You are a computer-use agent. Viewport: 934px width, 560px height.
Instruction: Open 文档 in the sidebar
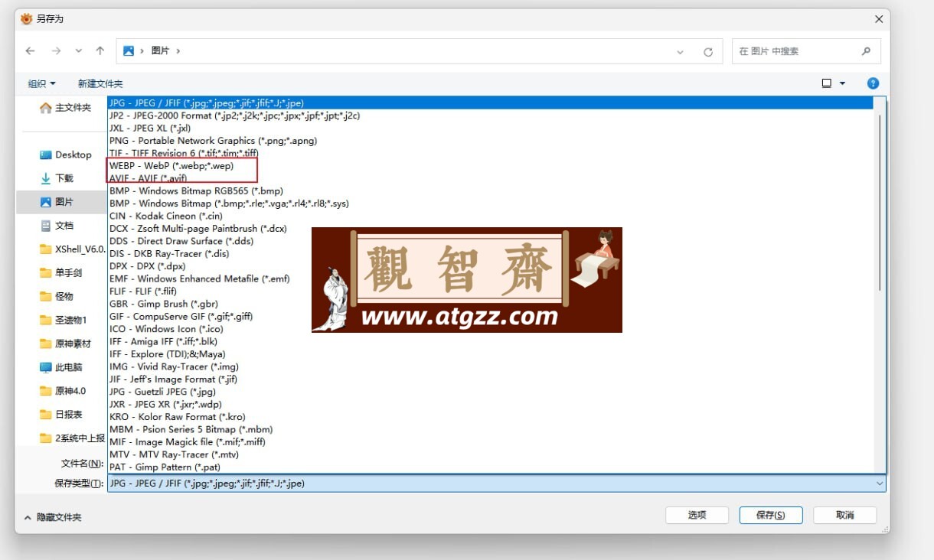click(x=57, y=226)
